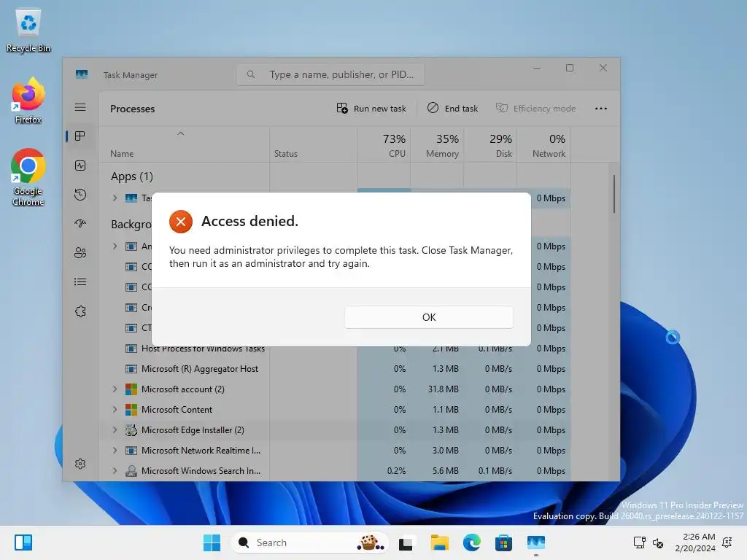This screenshot has height=560, width=747.
Task: Click the Microsoft account process icon
Action: point(131,389)
